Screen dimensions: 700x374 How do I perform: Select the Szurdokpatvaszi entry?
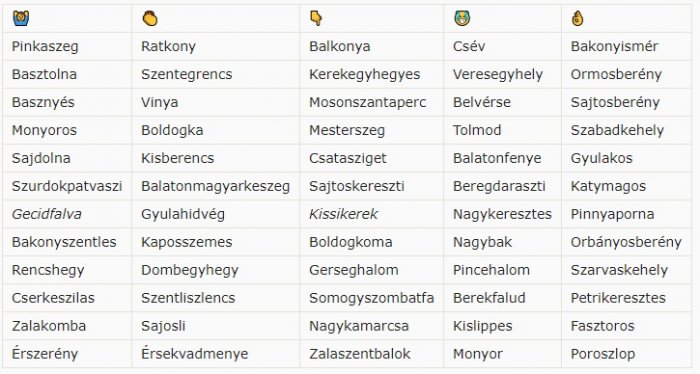coord(67,186)
